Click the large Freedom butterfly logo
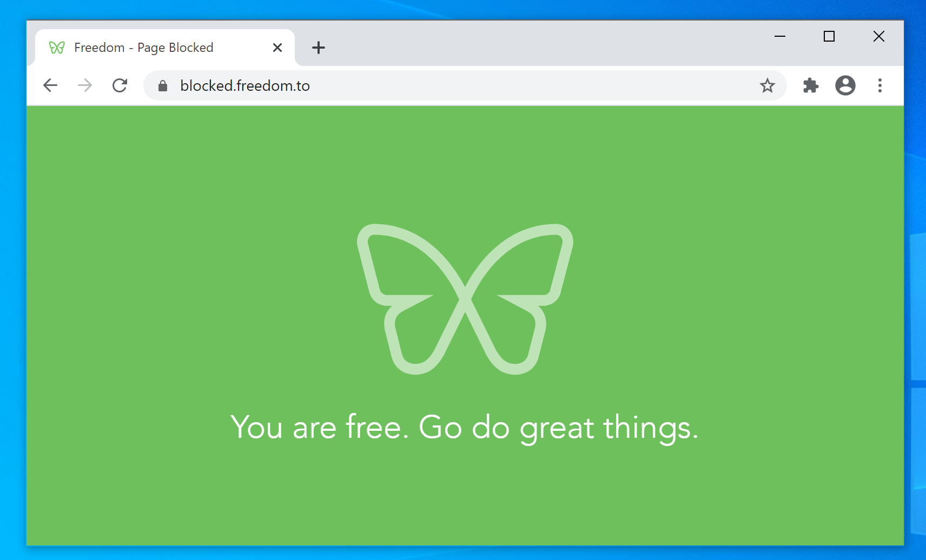 click(465, 299)
